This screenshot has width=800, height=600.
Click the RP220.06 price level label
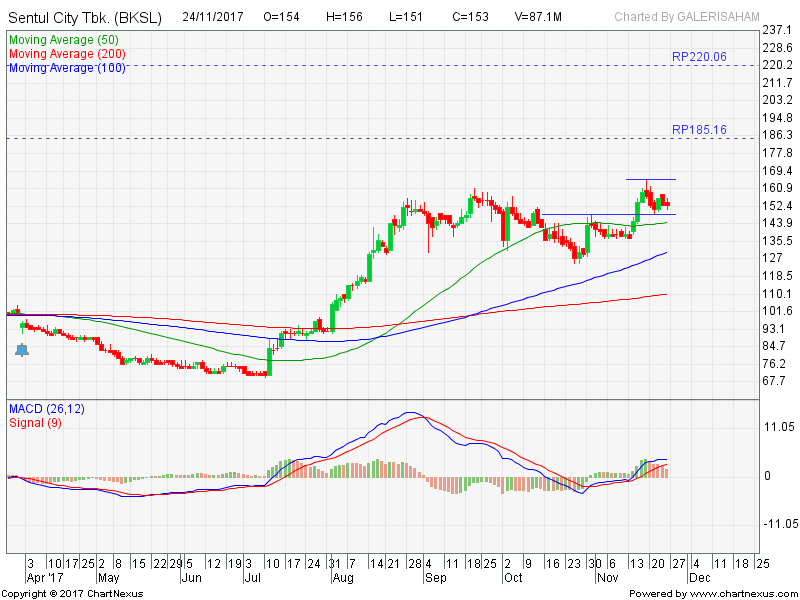(x=699, y=57)
